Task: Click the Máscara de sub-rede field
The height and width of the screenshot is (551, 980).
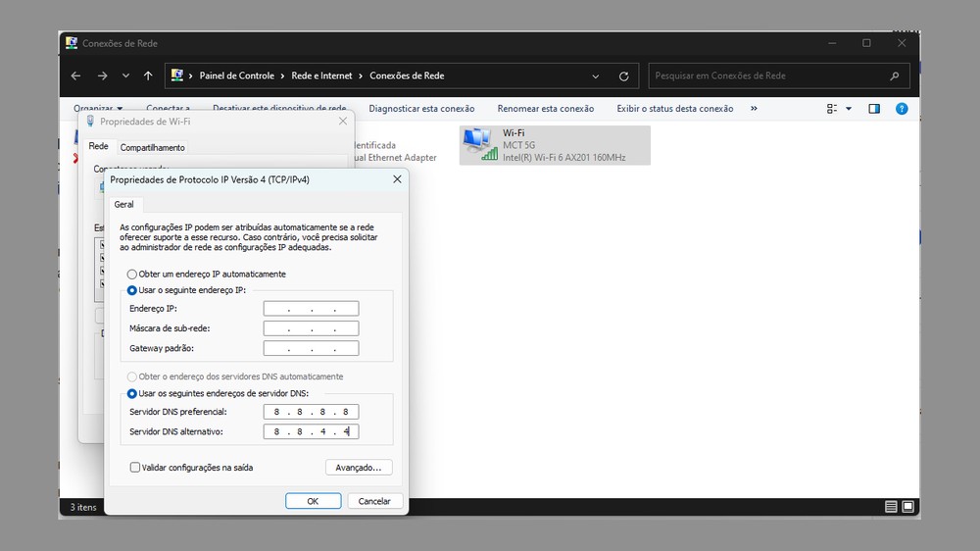Action: coord(311,328)
